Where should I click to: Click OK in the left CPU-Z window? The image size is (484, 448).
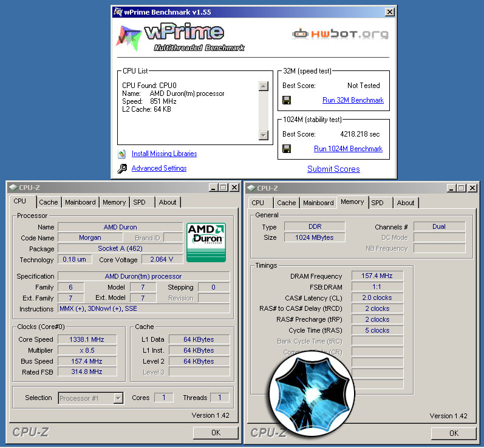tap(216, 433)
